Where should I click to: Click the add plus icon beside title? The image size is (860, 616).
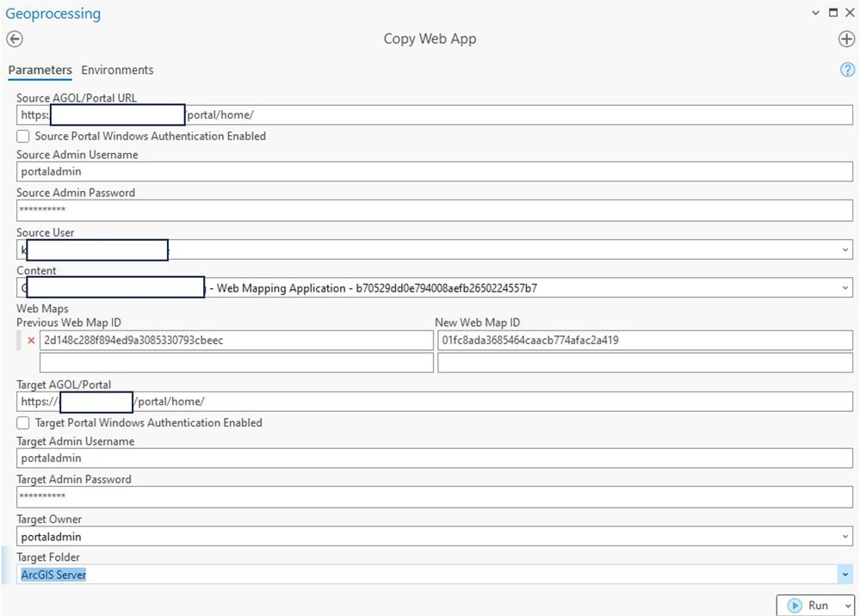click(x=846, y=40)
